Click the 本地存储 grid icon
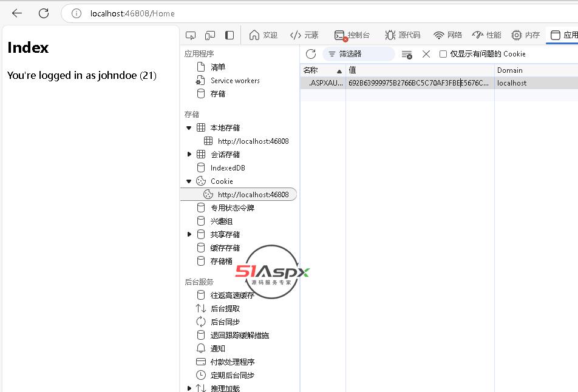Image resolution: width=578 pixels, height=392 pixels. (201, 127)
